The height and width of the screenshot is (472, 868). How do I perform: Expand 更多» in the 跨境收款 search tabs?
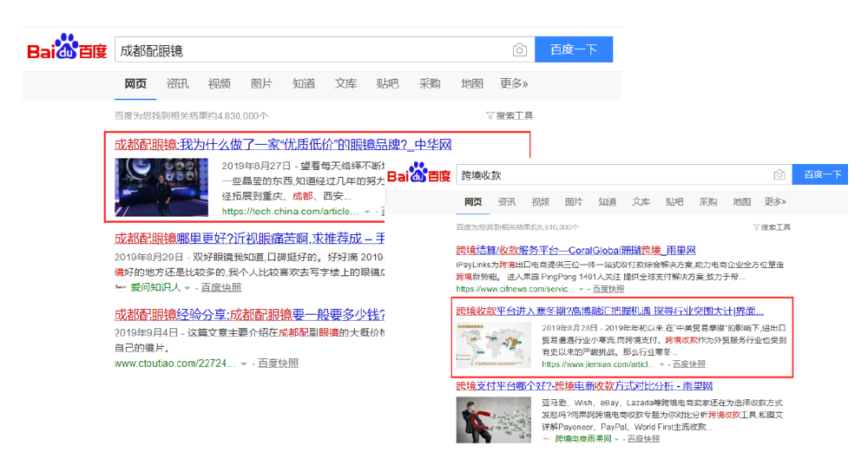point(775,202)
